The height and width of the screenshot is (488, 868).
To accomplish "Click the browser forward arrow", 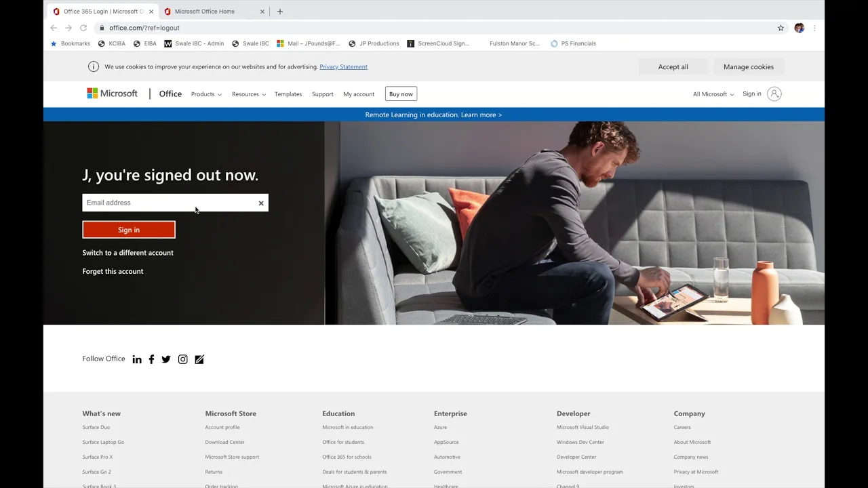I will click(x=68, y=28).
